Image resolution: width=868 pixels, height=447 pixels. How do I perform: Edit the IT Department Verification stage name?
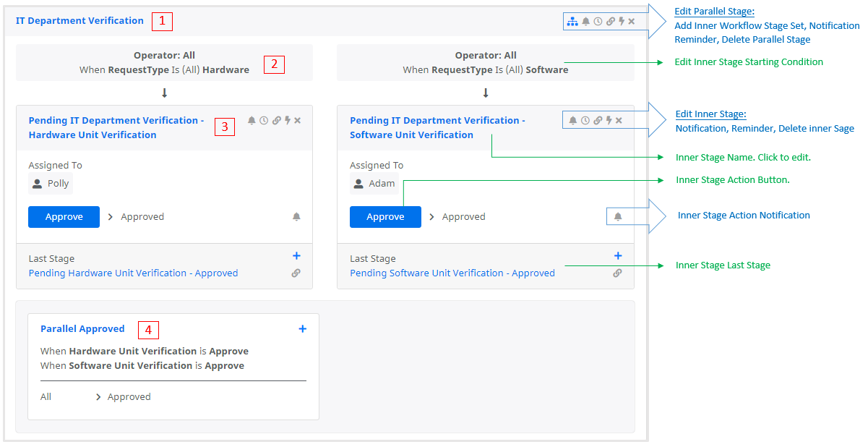(x=80, y=21)
